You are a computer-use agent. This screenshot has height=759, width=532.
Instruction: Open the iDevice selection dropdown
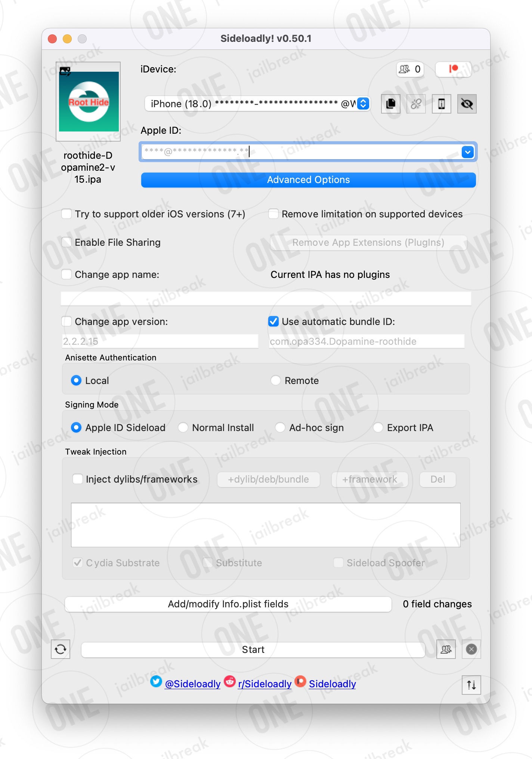[257, 103]
